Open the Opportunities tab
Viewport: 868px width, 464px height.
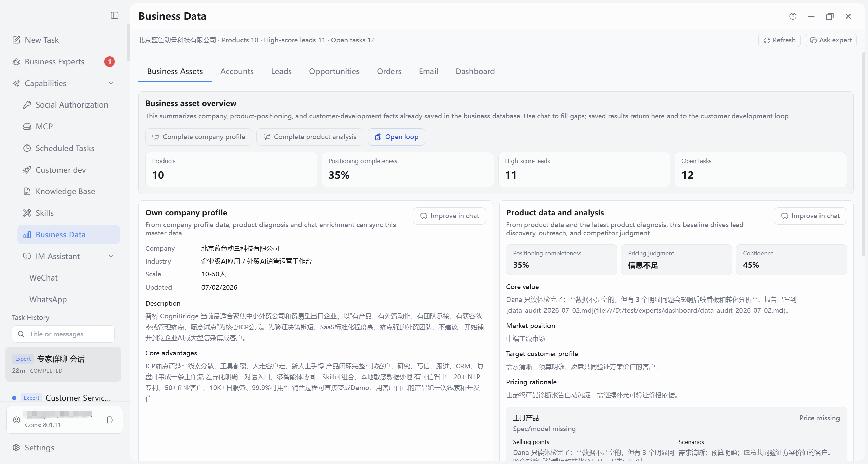(334, 71)
